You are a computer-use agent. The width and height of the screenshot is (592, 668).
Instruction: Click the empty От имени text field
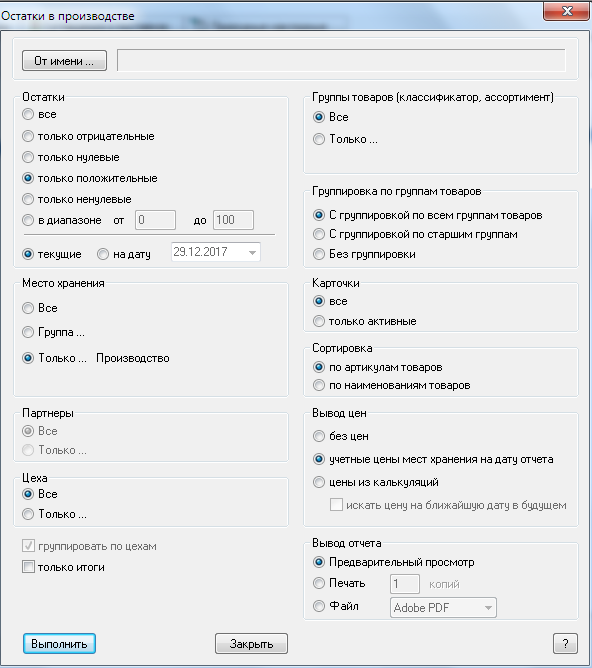(x=341, y=60)
